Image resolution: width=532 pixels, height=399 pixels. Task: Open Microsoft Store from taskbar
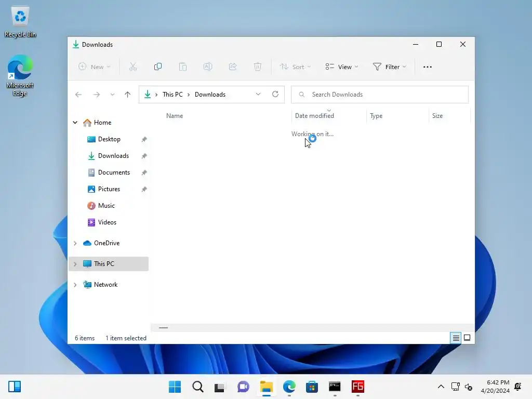pos(312,387)
